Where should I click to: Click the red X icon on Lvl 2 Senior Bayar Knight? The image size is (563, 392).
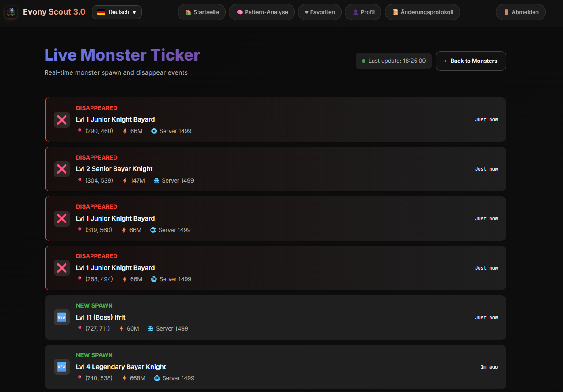point(61,169)
